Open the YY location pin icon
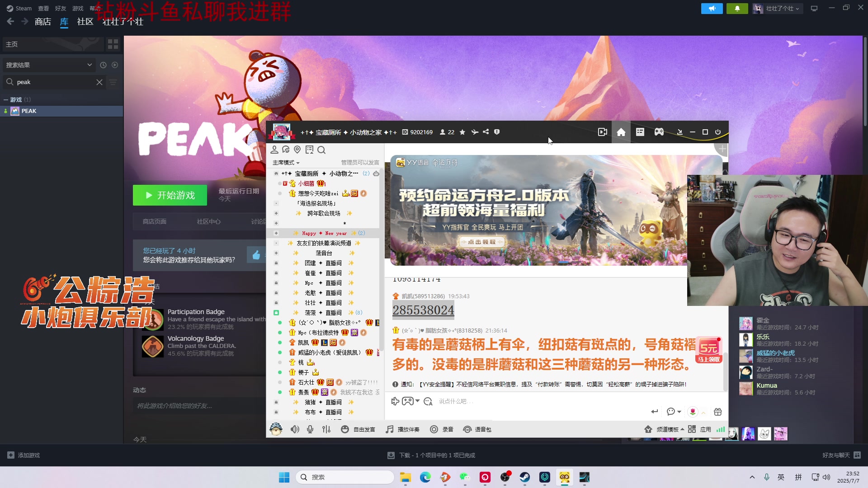This screenshot has width=868, height=488. (297, 150)
